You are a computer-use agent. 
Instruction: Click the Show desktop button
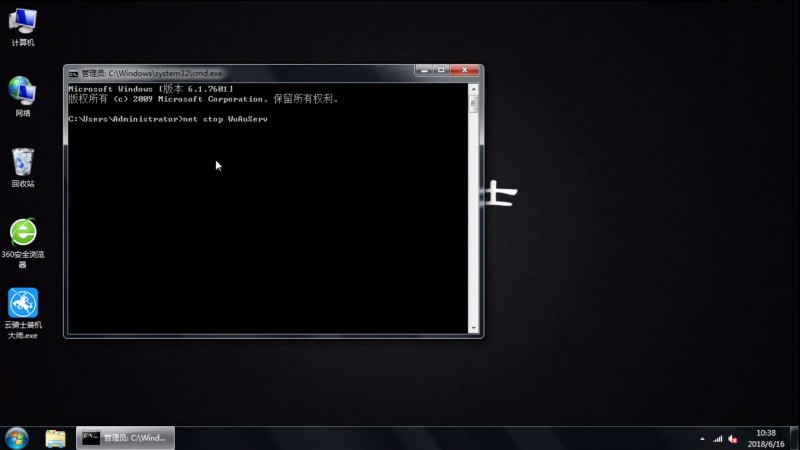794,438
